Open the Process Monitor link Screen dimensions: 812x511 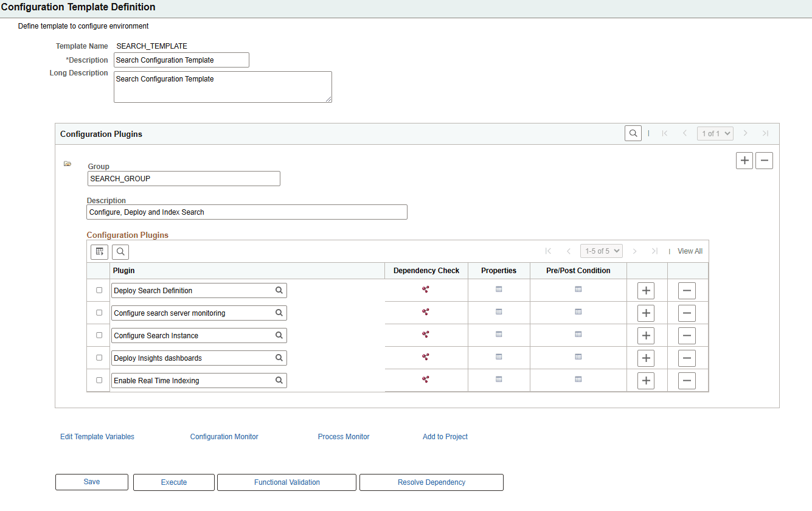(x=343, y=436)
